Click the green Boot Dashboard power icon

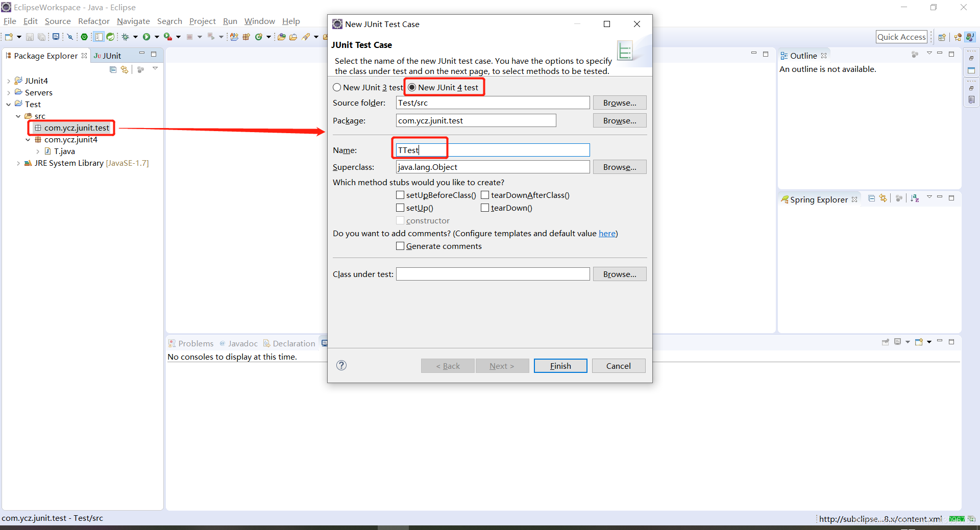(84, 37)
